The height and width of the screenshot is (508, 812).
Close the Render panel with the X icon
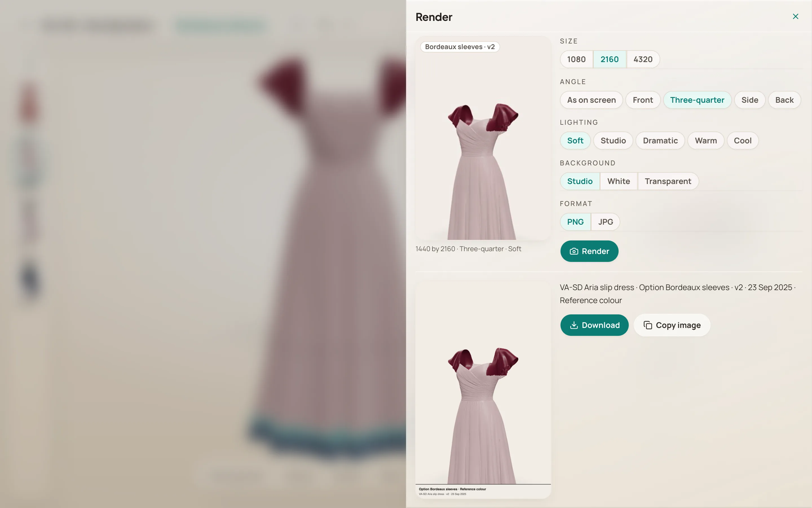click(795, 16)
